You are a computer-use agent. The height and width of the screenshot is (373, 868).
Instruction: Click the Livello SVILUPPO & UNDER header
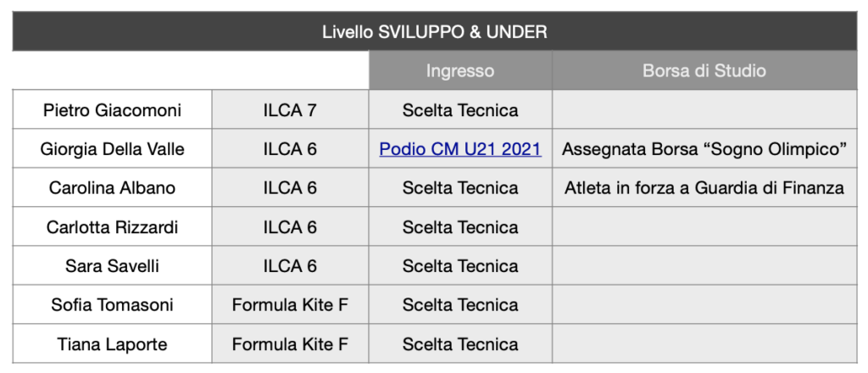click(434, 32)
